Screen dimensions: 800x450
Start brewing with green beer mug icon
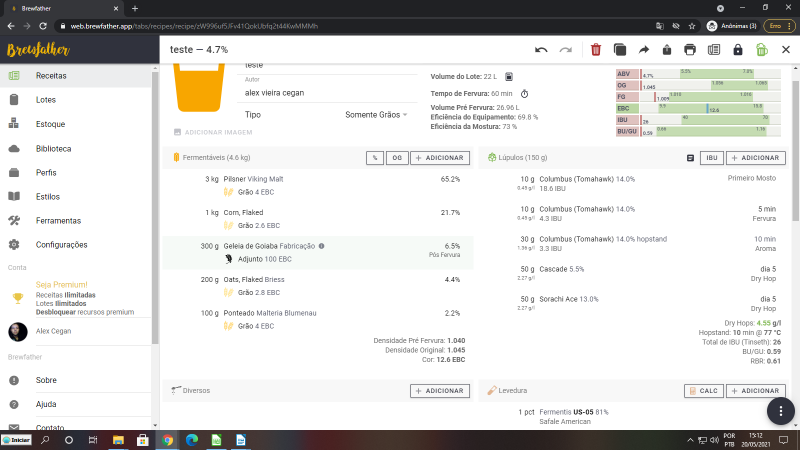[762, 50]
